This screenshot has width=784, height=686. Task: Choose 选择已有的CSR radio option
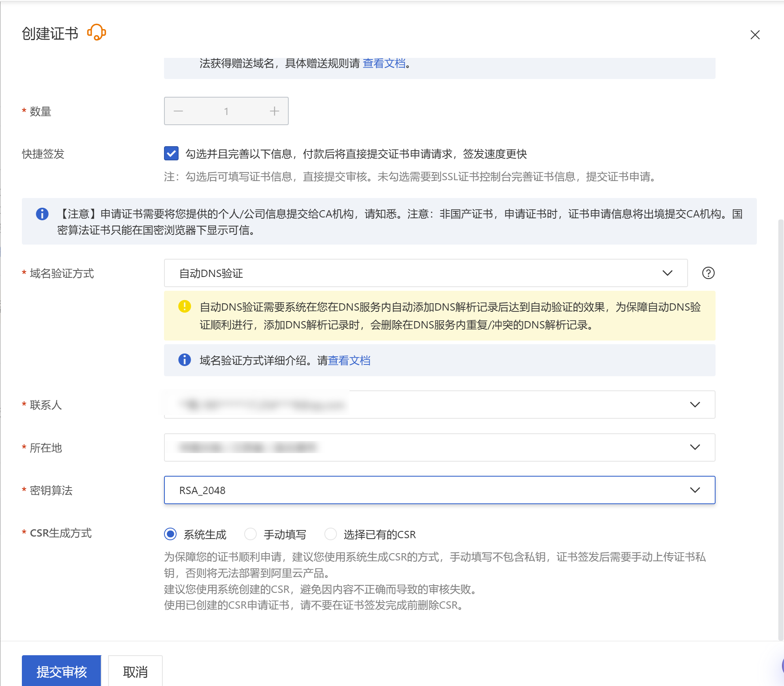click(330, 534)
